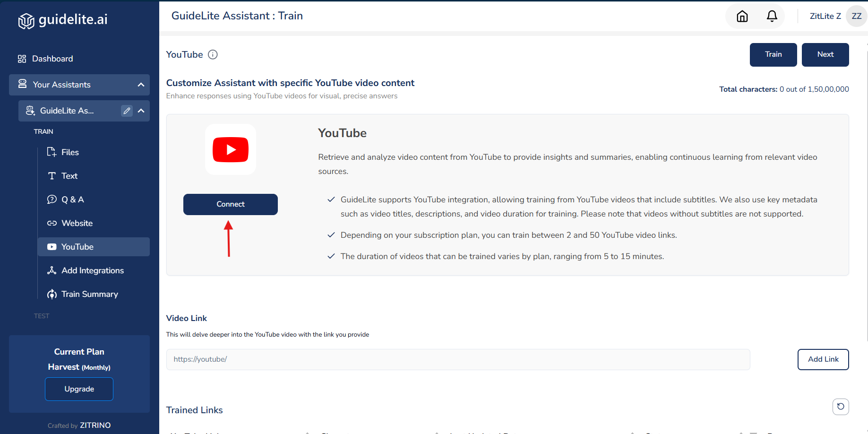Image resolution: width=868 pixels, height=434 pixels.
Task: Collapse the GuideLite assistant submenu chevron
Action: 141,111
